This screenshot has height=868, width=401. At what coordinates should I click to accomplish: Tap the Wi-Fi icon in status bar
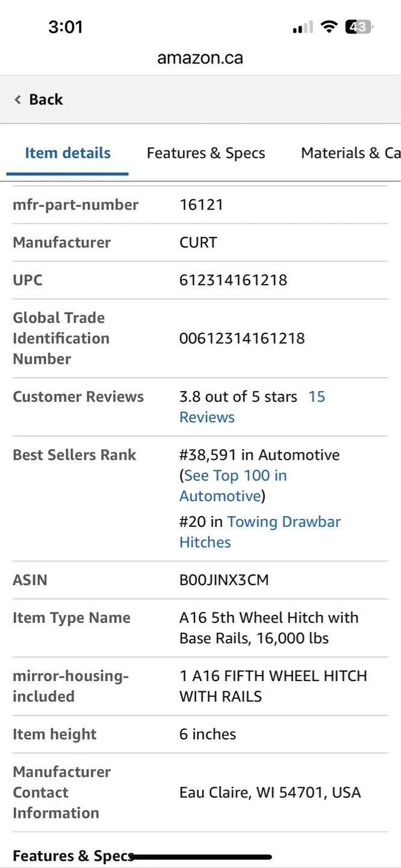pyautogui.click(x=329, y=27)
